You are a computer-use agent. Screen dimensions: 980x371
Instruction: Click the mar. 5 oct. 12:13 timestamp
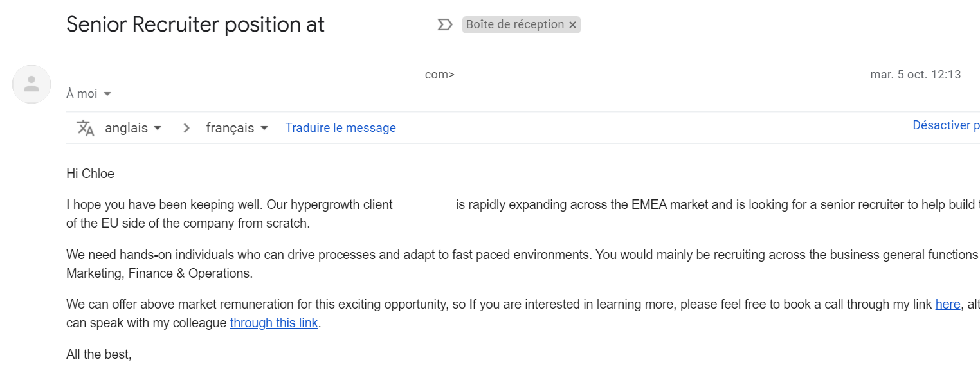pos(915,75)
